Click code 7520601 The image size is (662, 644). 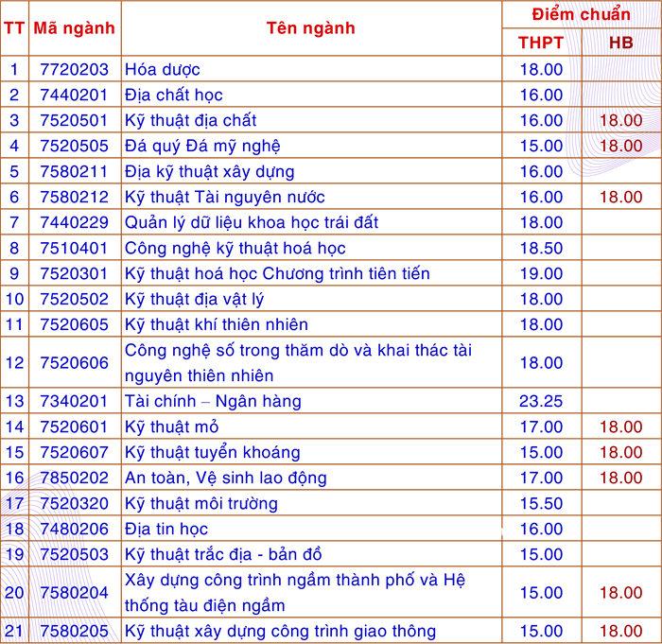tap(75, 426)
